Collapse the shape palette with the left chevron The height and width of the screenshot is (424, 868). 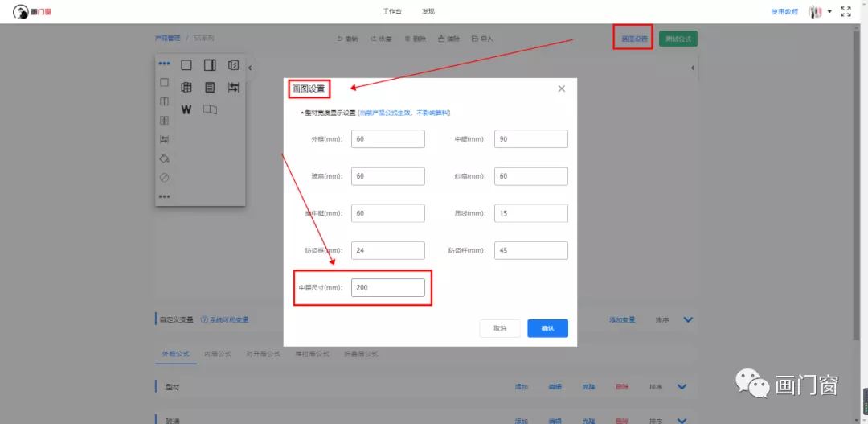tap(249, 68)
